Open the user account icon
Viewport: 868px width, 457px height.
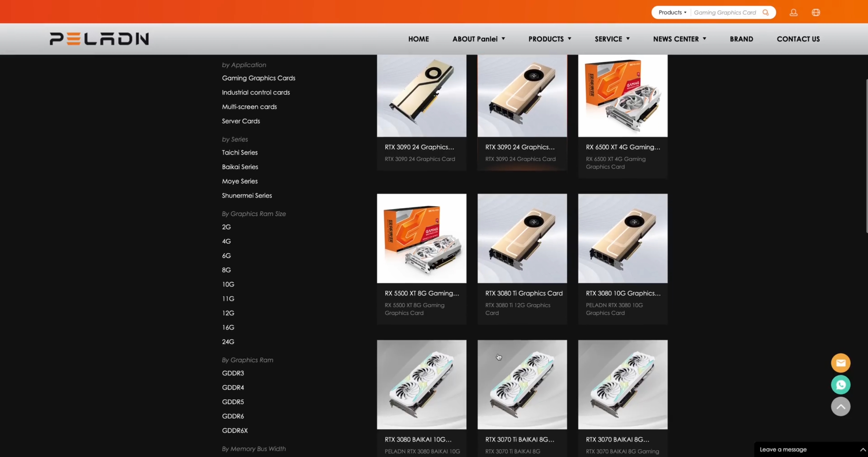793,13
